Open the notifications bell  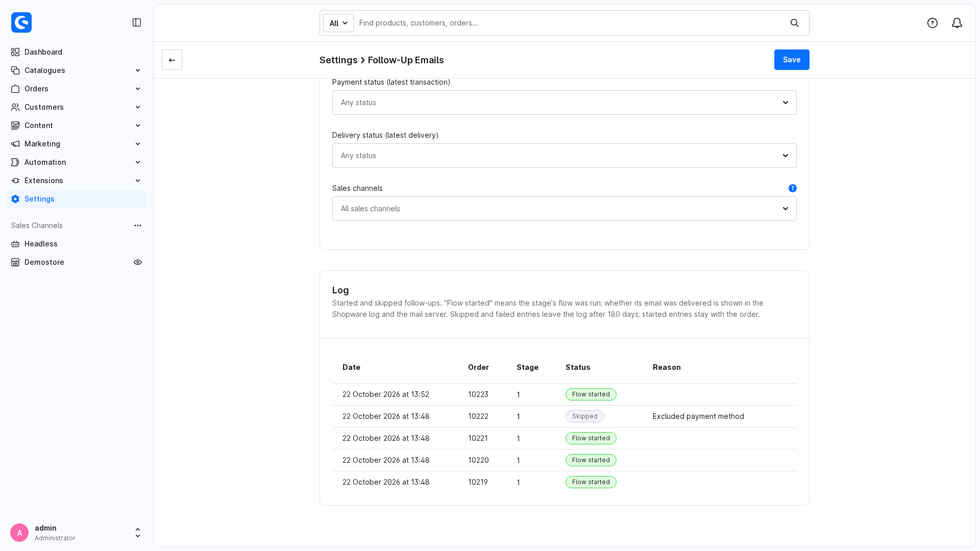click(957, 23)
